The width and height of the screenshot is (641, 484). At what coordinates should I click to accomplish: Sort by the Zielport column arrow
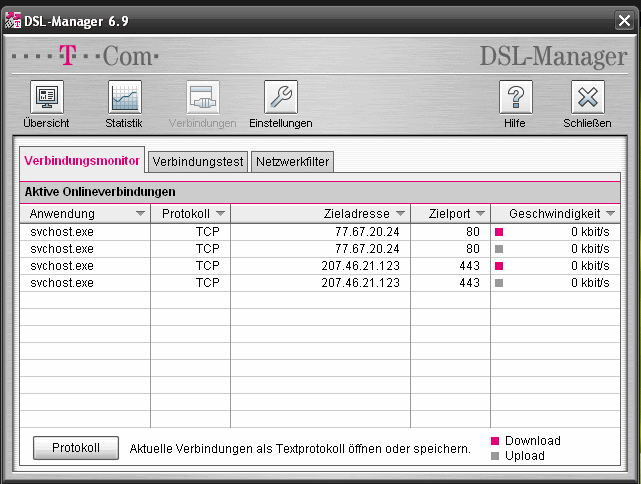click(x=480, y=213)
